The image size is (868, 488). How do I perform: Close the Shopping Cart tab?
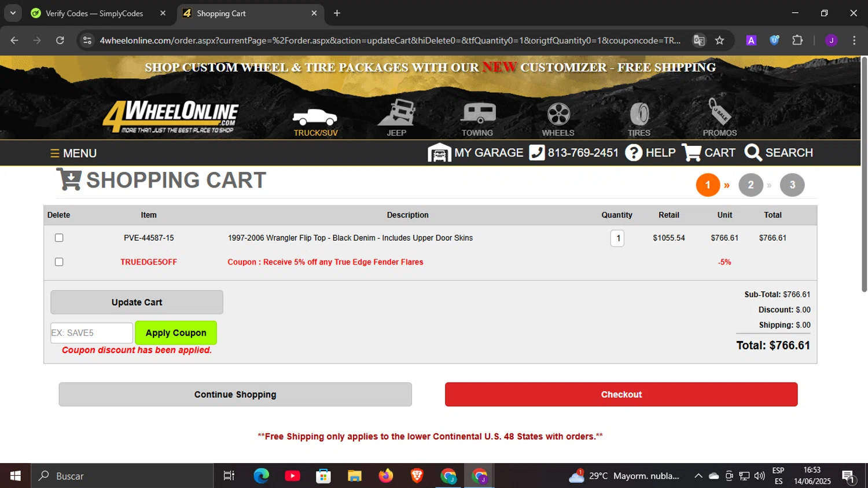[x=314, y=13]
